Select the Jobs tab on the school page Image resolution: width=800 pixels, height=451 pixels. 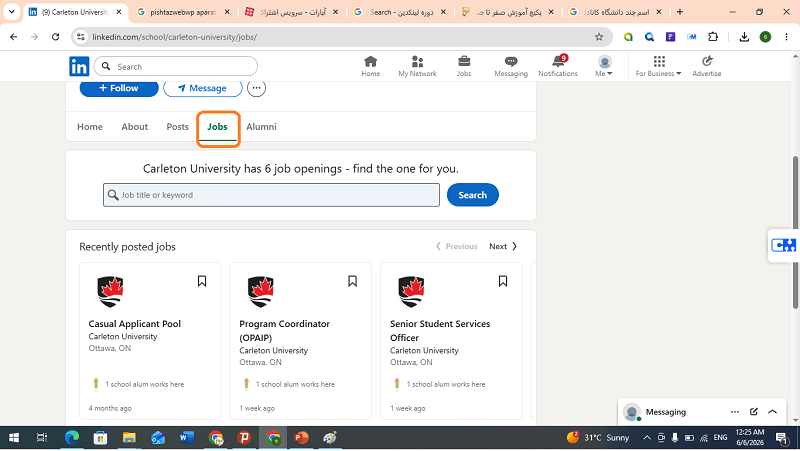[217, 127]
